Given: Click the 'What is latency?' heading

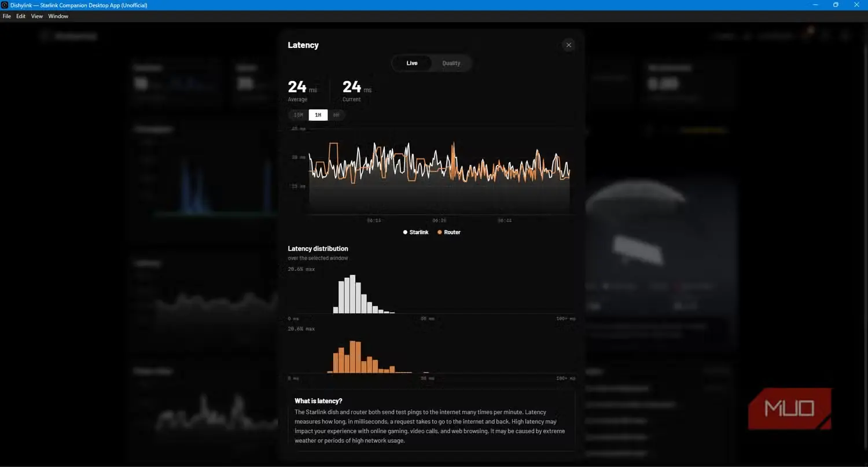Looking at the screenshot, I should [x=318, y=401].
